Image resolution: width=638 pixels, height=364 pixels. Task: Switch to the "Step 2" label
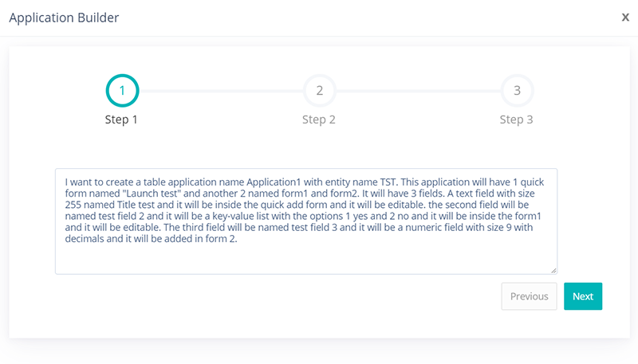point(319,119)
